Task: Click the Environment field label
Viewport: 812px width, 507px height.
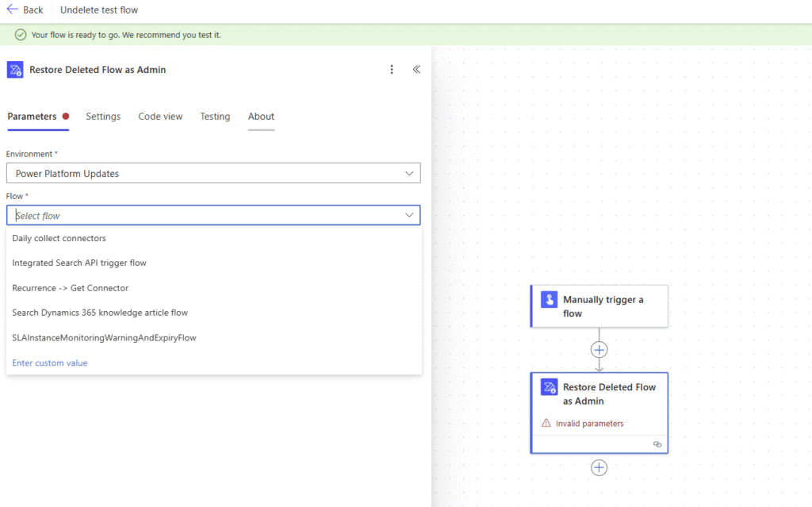Action: [29, 154]
